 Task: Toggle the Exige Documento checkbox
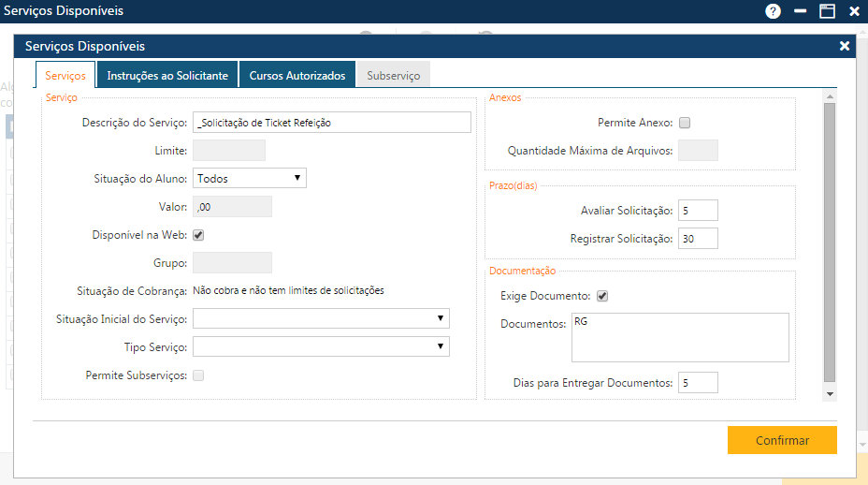click(602, 296)
